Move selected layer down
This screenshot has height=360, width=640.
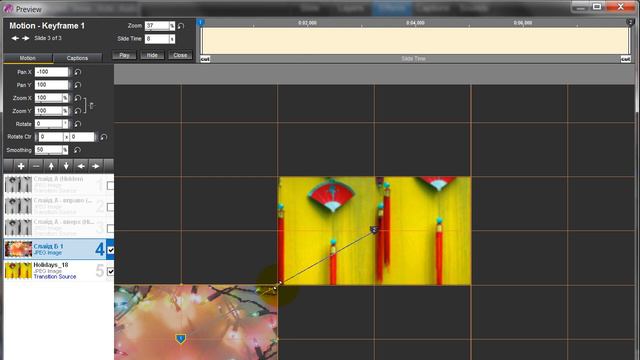[66, 166]
